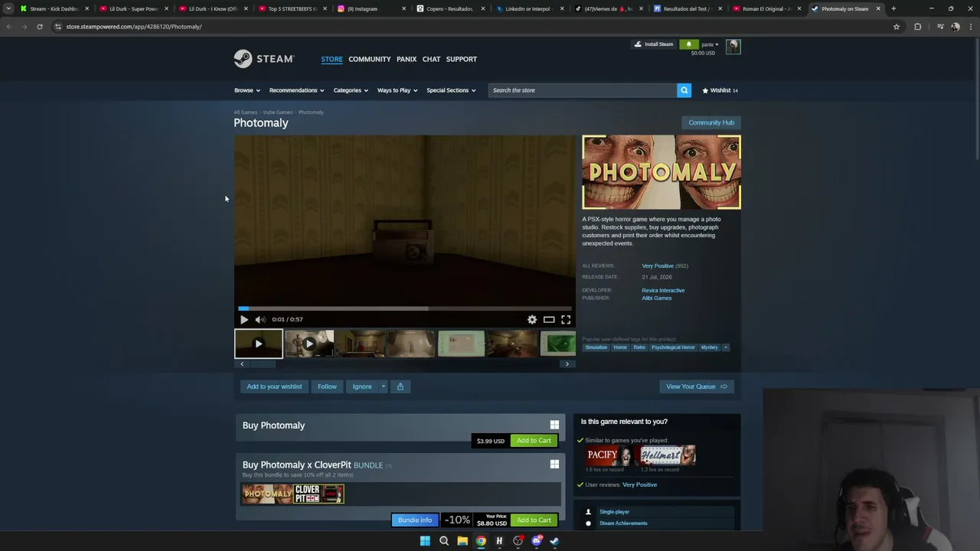Click the Community Hub button

[711, 122]
